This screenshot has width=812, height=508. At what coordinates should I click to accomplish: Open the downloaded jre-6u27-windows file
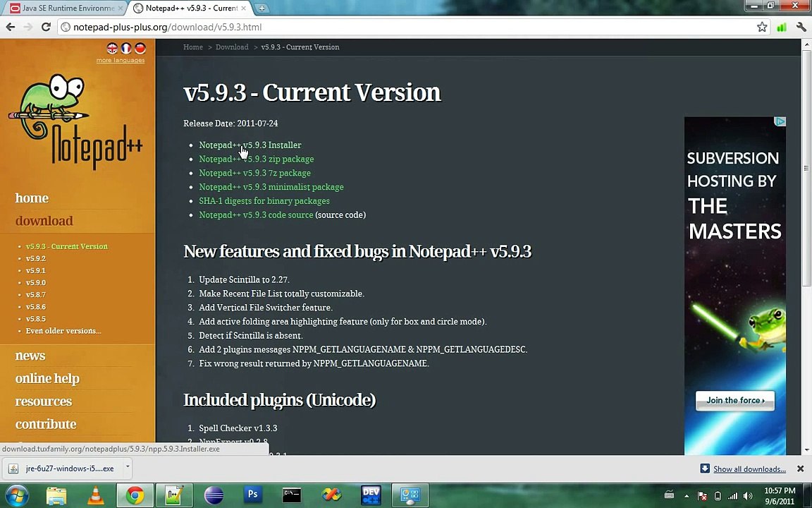63,468
